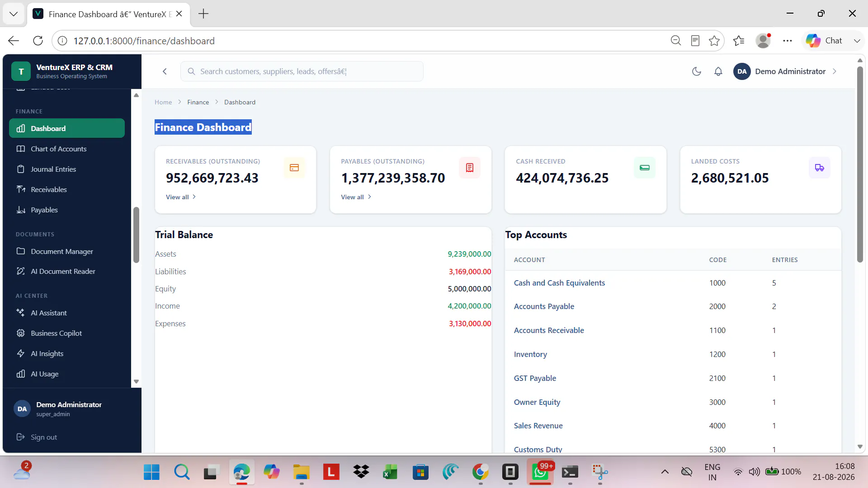Click sidebar scroll down arrow
Viewport: 868px width, 488px height.
click(136, 382)
